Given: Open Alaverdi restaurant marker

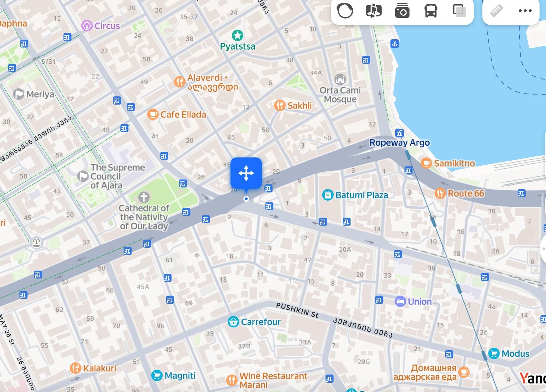Looking at the screenshot, I should tap(179, 82).
